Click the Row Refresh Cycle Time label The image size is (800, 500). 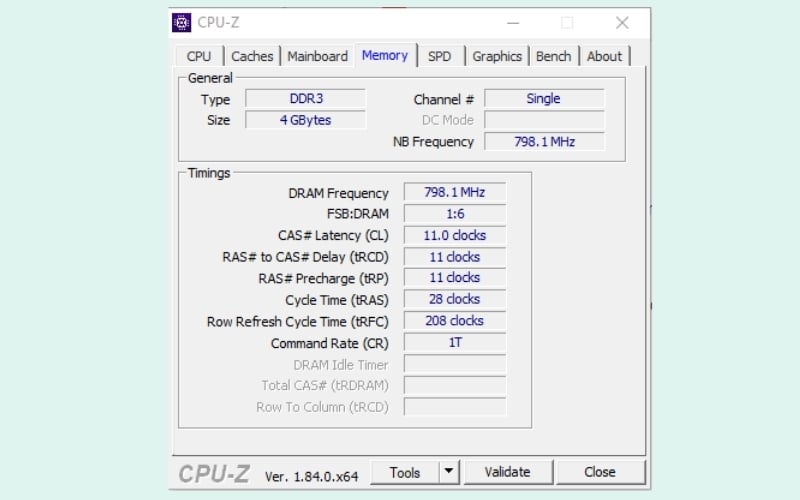coord(297,322)
